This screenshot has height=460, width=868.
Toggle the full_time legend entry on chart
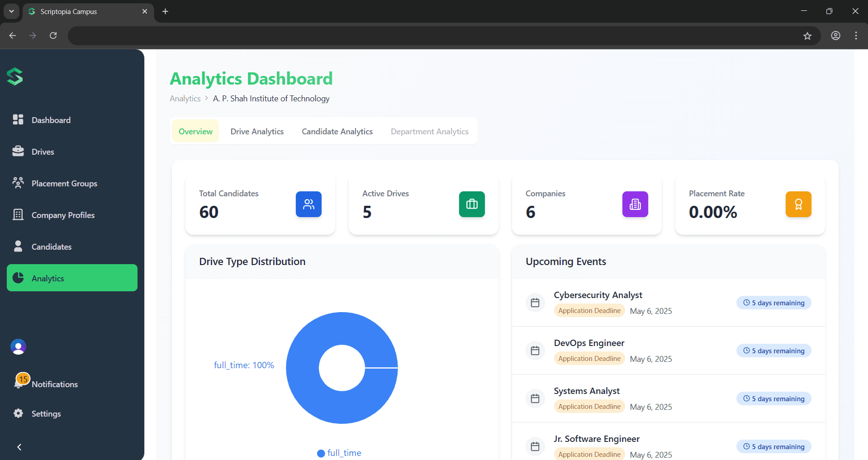coord(339,453)
